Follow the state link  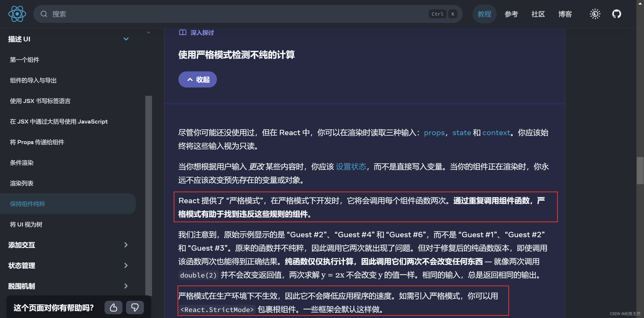[x=462, y=133]
